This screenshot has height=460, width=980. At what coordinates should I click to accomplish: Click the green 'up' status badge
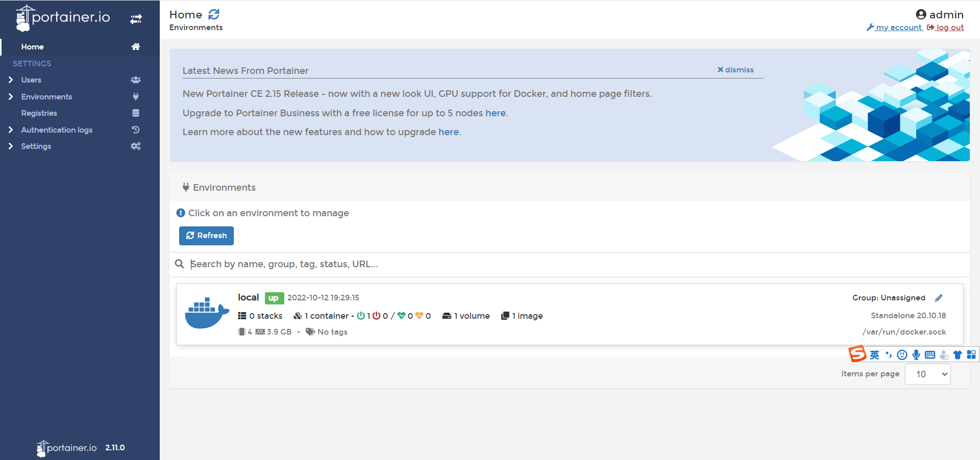274,298
